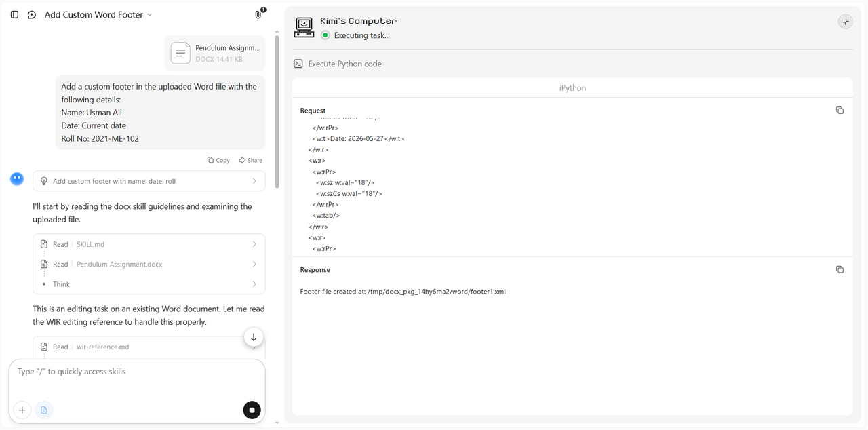The height and width of the screenshot is (430, 868).
Task: Expand the 'Add custom footer with name, date, roll' step
Action: point(149,181)
